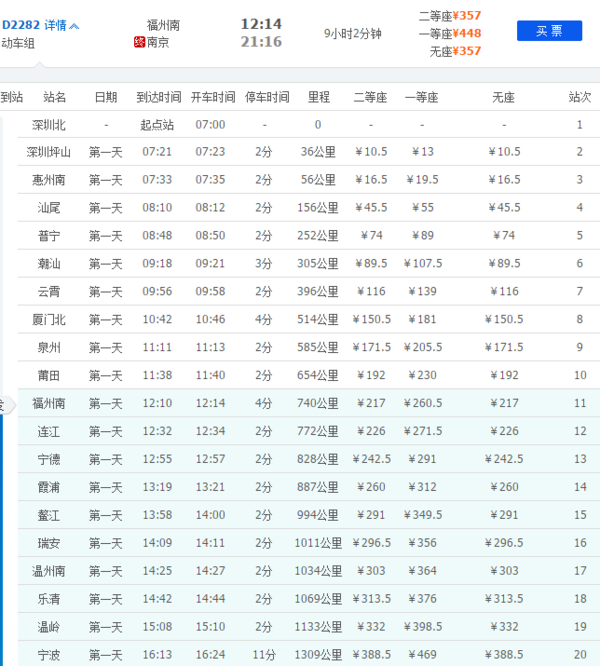Click the 到达时间 column header
600x666 pixels.
pos(158,97)
